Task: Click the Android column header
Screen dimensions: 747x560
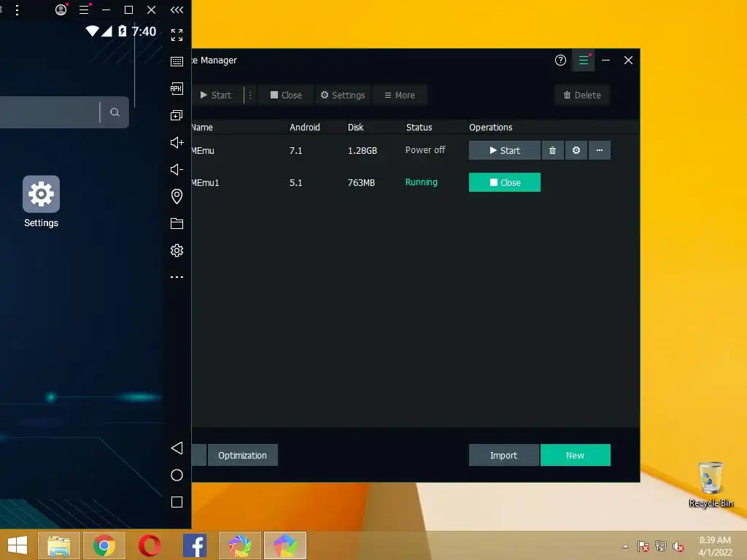Action: [x=304, y=127]
